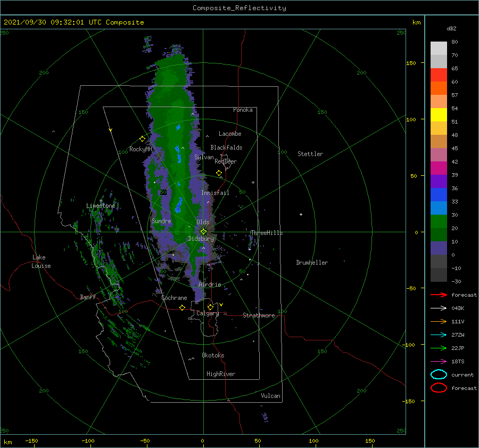Click the Cochrane city label
This screenshot has width=479, height=448.
click(x=174, y=298)
